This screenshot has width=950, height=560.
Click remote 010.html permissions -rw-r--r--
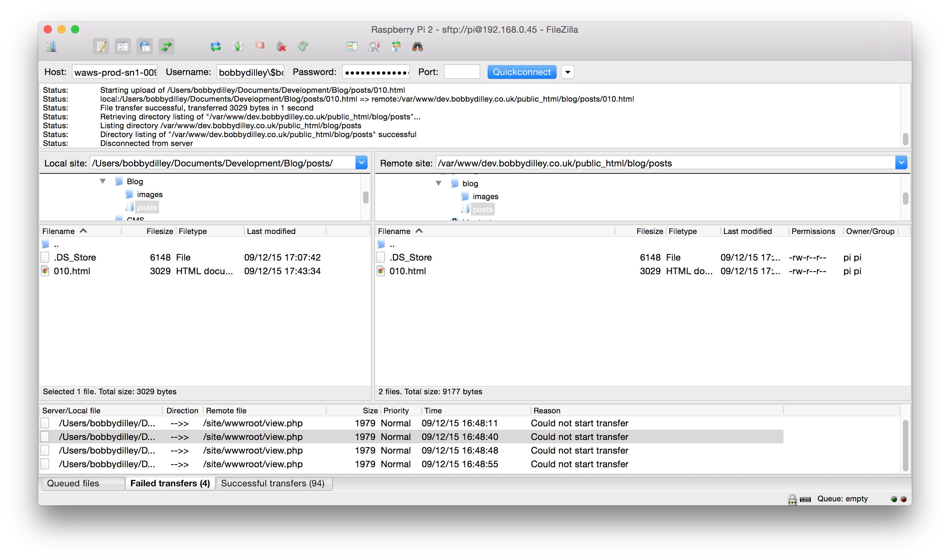807,271
